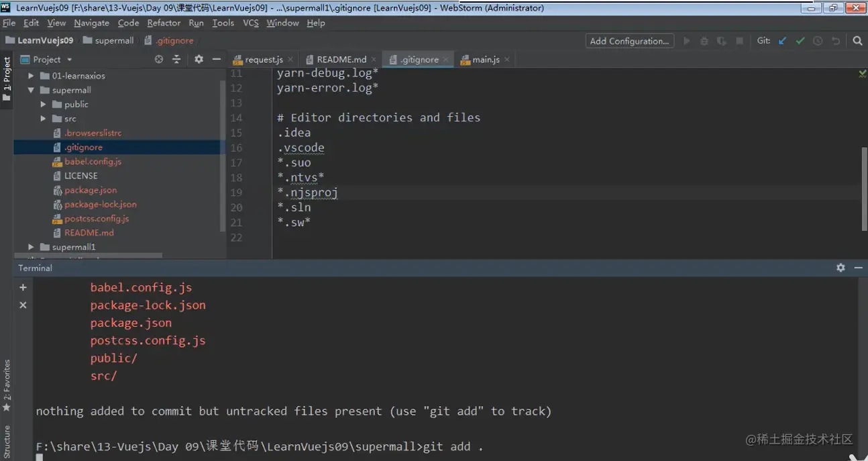Run the current configuration
Image resolution: width=868 pixels, height=461 pixels.
tap(686, 41)
